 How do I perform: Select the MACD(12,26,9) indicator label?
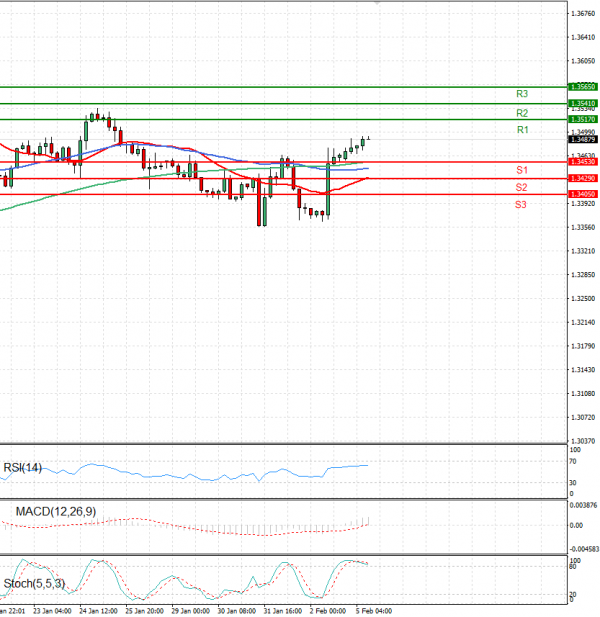(56, 512)
